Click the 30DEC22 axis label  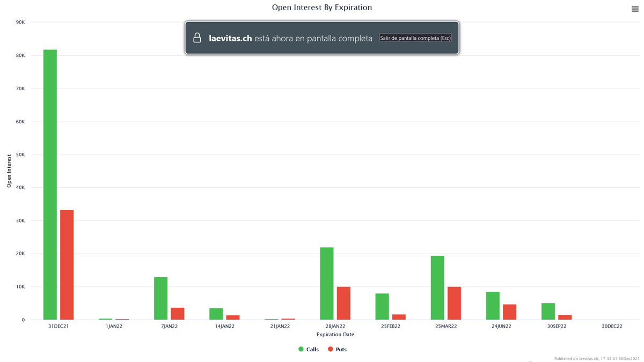coord(612,326)
